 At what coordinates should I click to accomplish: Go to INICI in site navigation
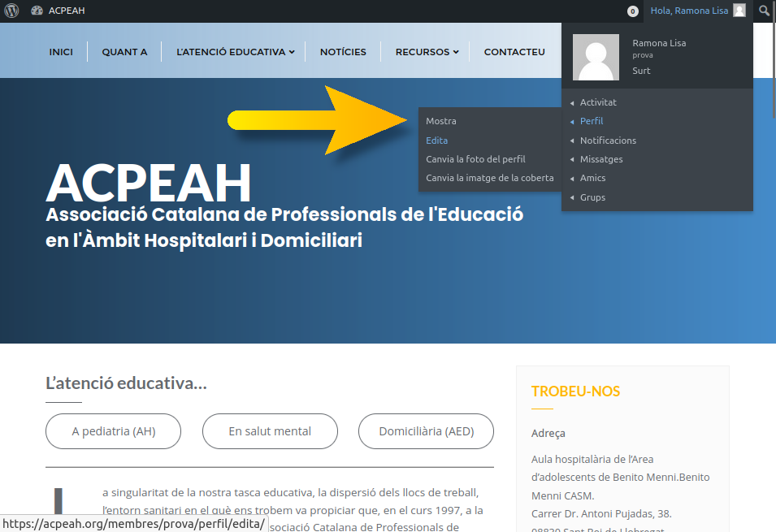61,52
